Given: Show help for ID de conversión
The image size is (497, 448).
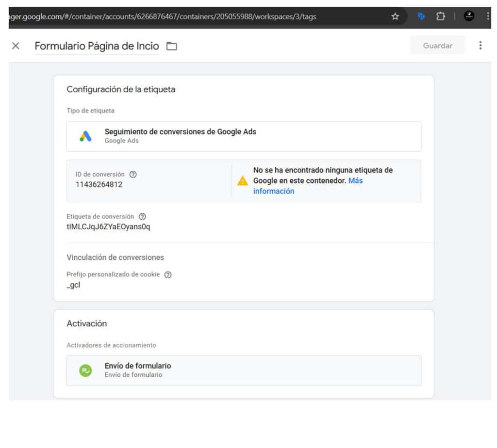Looking at the screenshot, I should click(133, 174).
